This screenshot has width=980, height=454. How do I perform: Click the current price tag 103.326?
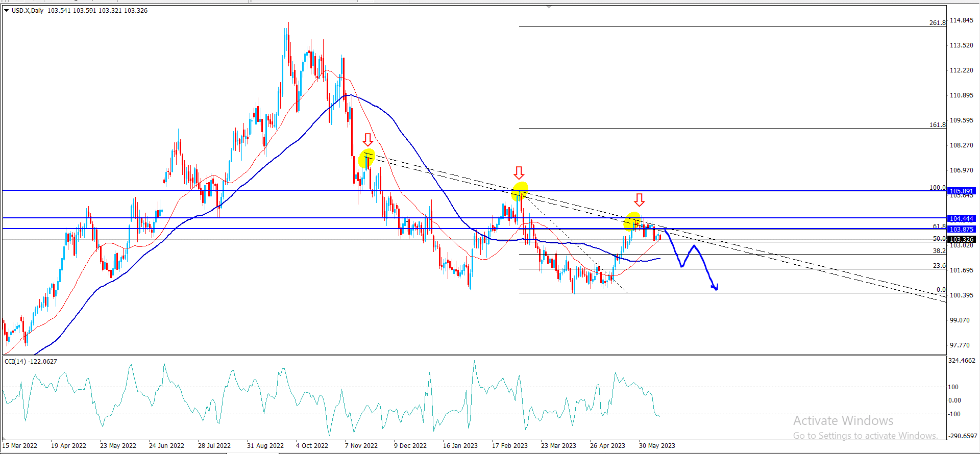[962, 239]
